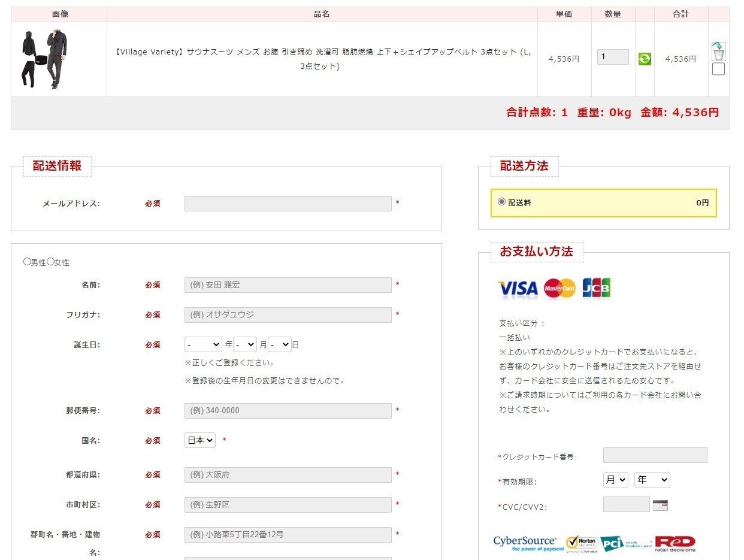The height and width of the screenshot is (560, 744).
Task: Click the Norton Secured seal
Action: pos(582,543)
